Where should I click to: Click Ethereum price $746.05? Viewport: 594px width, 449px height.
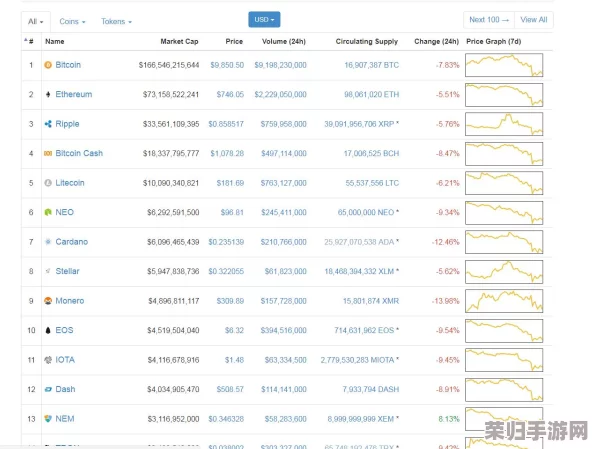[230, 95]
